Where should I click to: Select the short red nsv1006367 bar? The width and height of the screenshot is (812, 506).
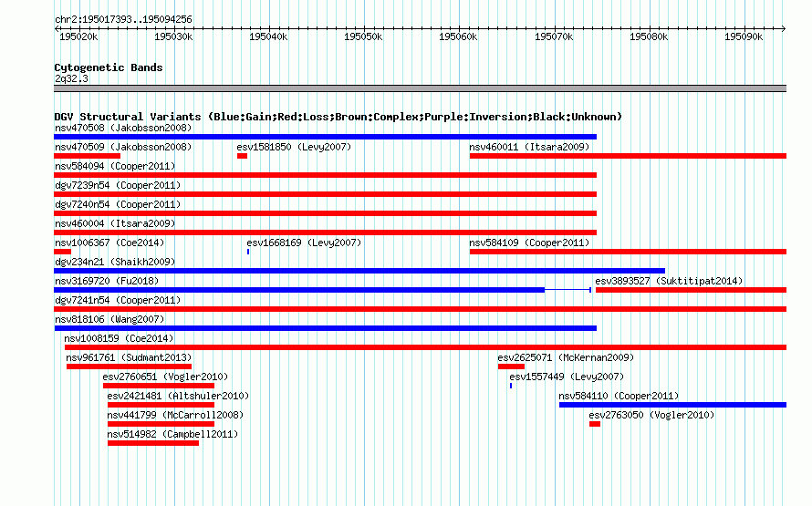pyautogui.click(x=62, y=252)
